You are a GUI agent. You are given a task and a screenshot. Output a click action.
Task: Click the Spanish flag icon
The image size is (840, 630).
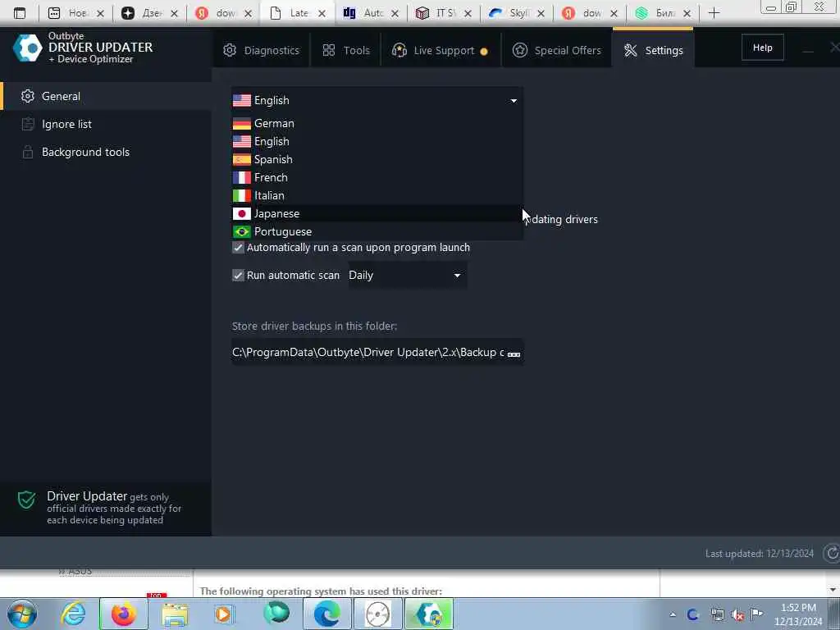pos(242,160)
